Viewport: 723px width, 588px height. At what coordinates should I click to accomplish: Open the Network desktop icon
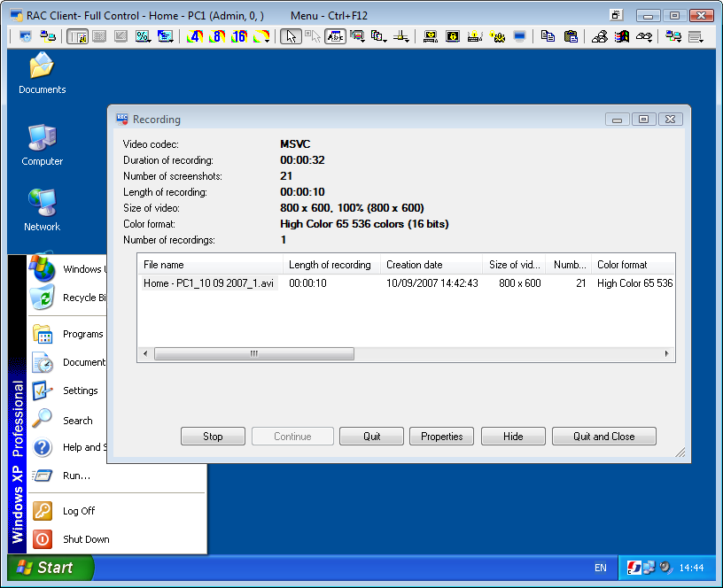coord(42,210)
